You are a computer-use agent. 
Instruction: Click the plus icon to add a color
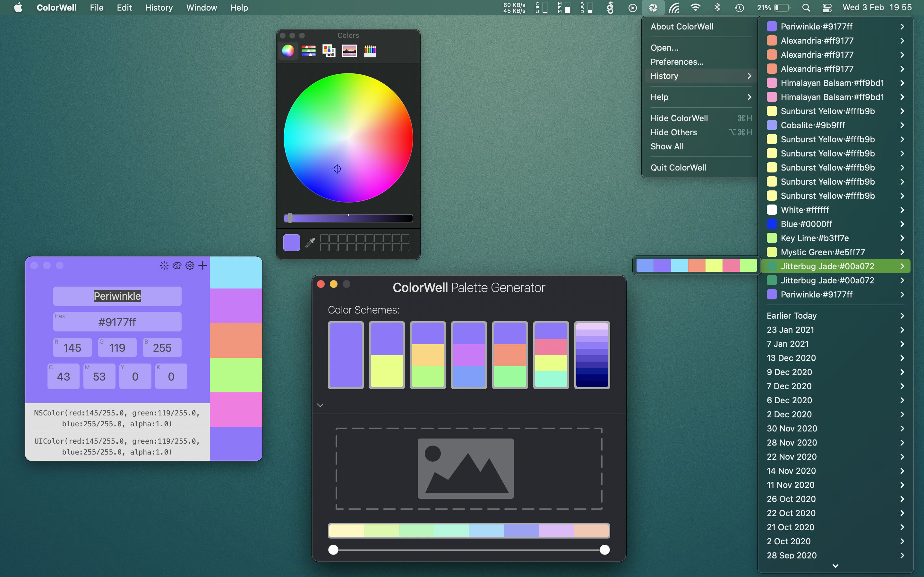click(203, 265)
